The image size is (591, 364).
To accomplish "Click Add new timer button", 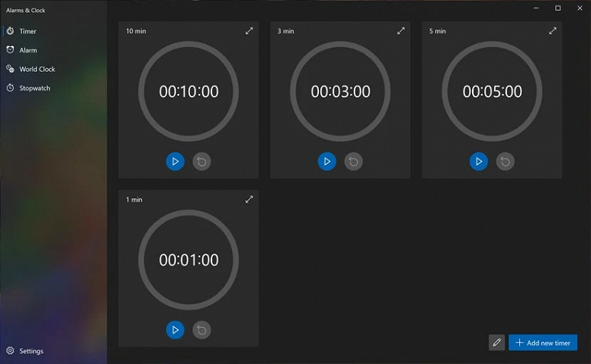I will tap(543, 343).
